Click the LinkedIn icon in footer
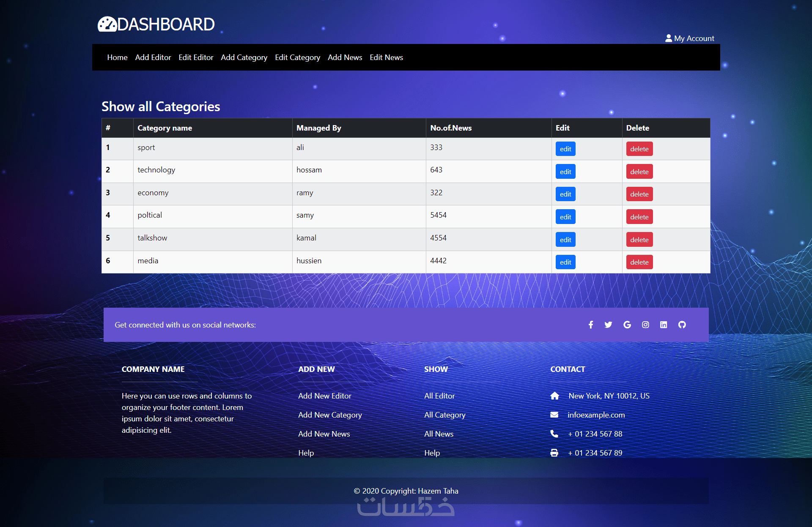The height and width of the screenshot is (527, 812). [664, 325]
